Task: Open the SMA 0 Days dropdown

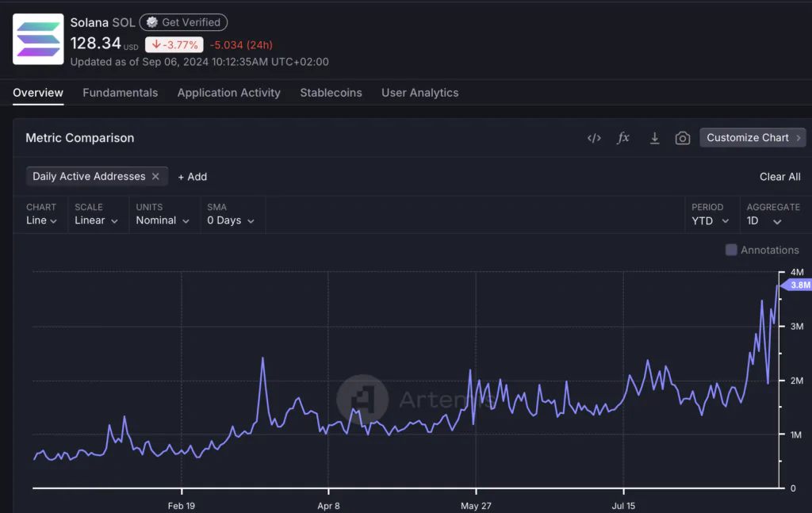Action: 231,220
